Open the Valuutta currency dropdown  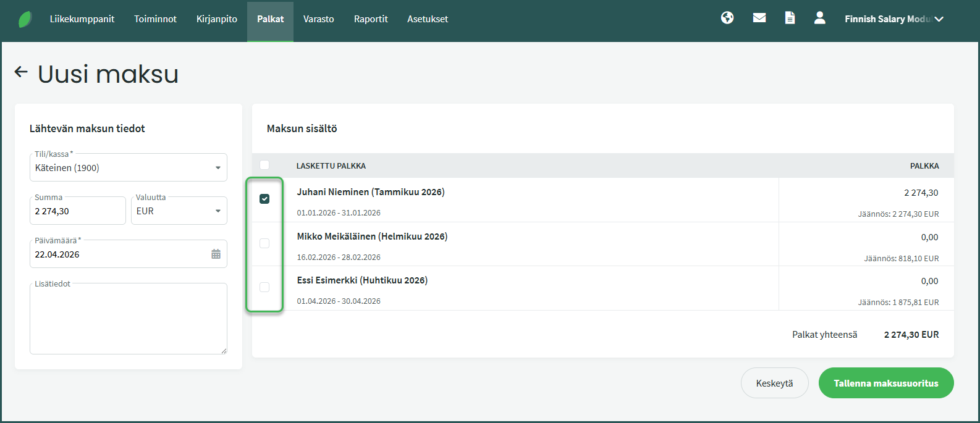tap(218, 211)
